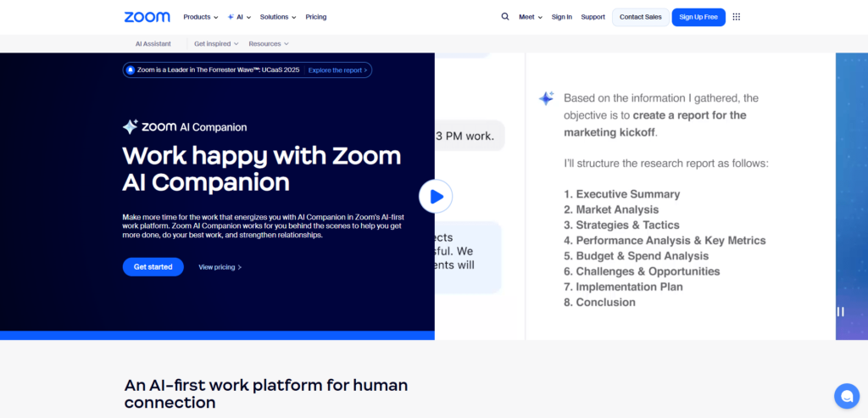Go to the Pricing page
Image resolution: width=868 pixels, height=418 pixels.
point(316,17)
